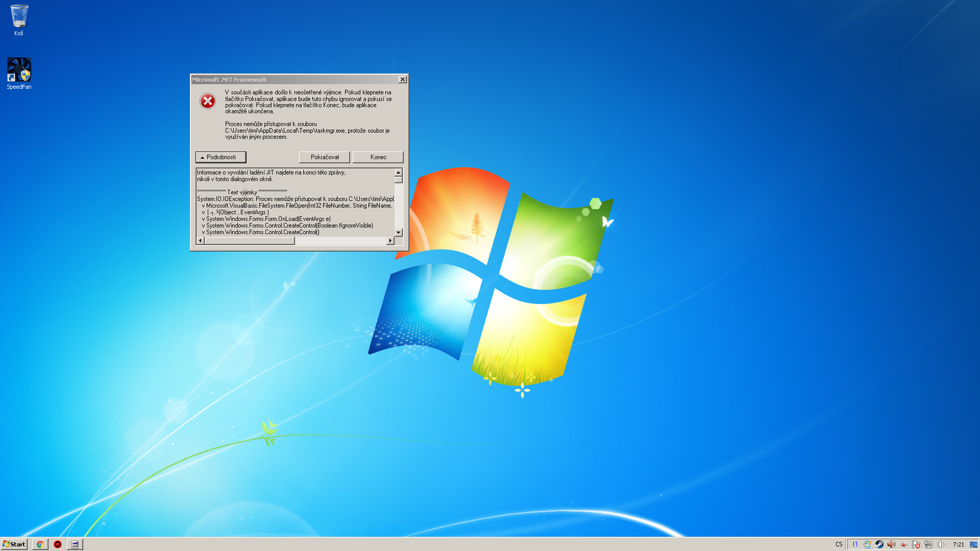Click the Konec button

point(378,157)
